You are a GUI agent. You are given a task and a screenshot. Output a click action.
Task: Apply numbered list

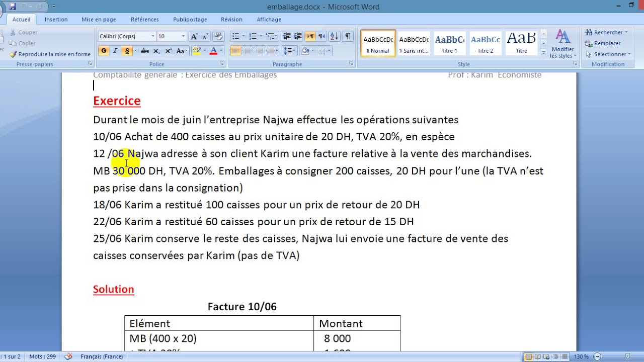pyautogui.click(x=253, y=36)
